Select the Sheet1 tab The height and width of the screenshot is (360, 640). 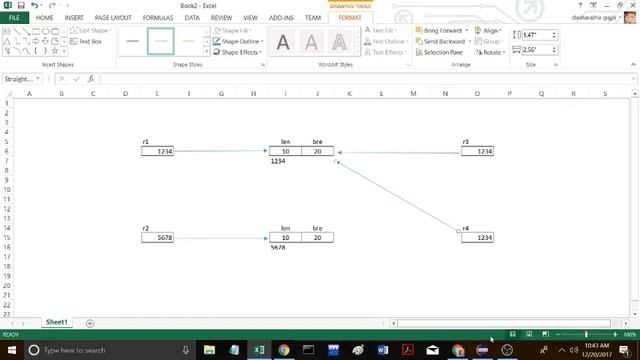pyautogui.click(x=56, y=322)
